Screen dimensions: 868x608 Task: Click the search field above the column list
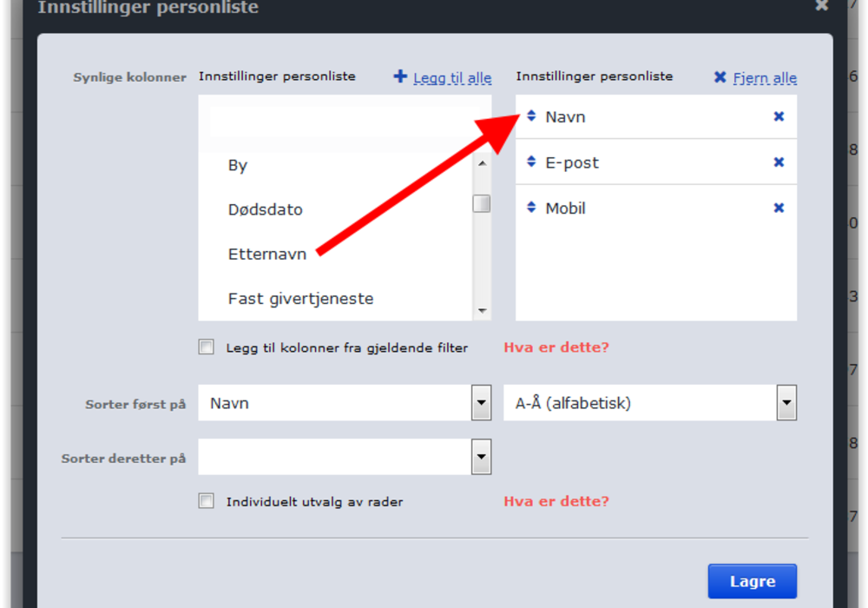tap(345, 122)
